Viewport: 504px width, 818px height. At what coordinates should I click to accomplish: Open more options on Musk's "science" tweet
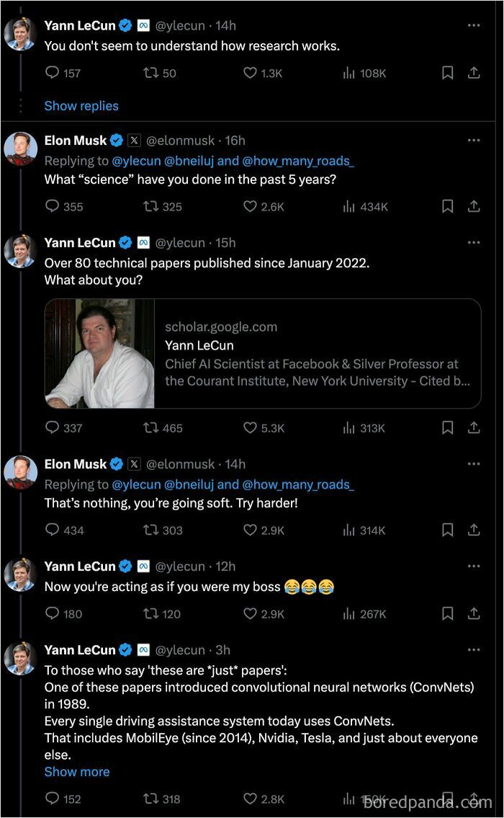(x=474, y=141)
